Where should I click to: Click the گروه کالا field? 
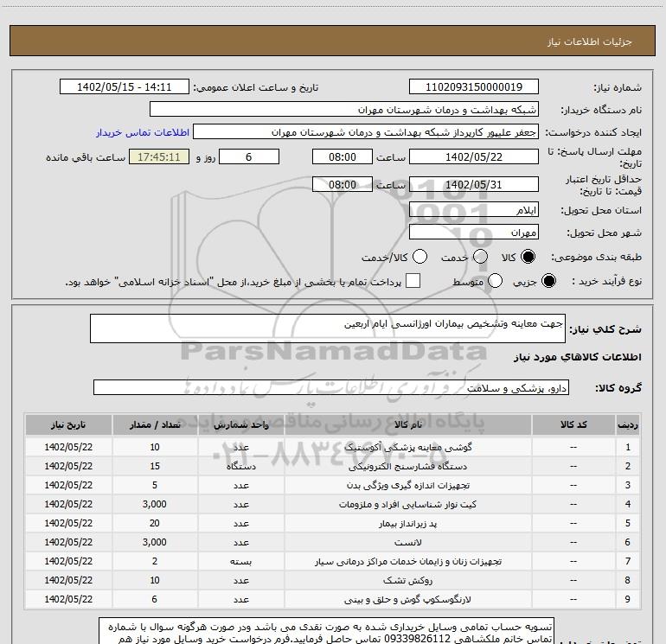[331, 387]
